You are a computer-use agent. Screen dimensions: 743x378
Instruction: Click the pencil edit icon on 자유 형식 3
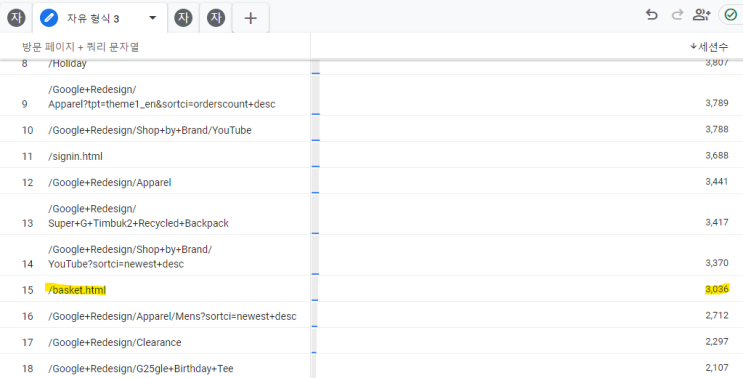click(x=49, y=18)
